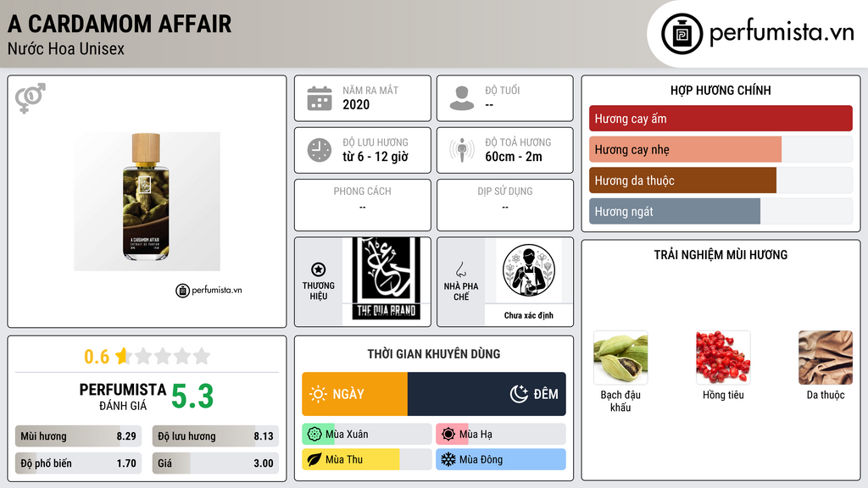Click the yellow rating star icon

pos(122,356)
